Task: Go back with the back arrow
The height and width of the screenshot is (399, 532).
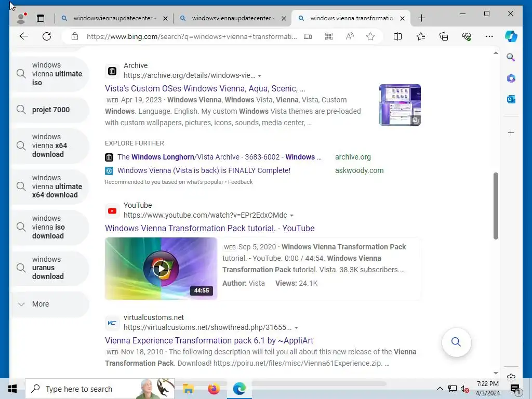Action: pyautogui.click(x=24, y=36)
